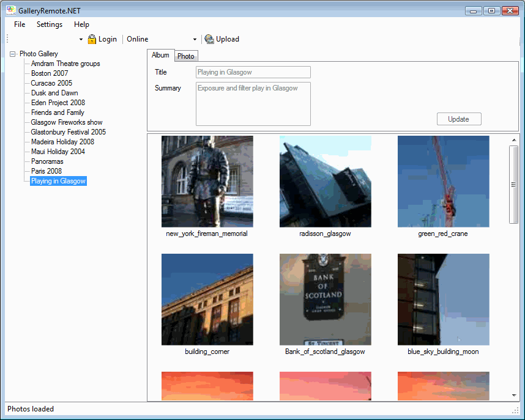
Task: Switch to the Photo tab
Action: coord(186,56)
